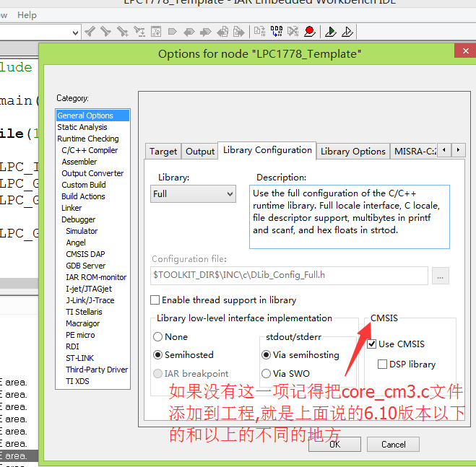The height and width of the screenshot is (467, 476).
Task: Select the IAR breakpoint radio button
Action: (158, 374)
